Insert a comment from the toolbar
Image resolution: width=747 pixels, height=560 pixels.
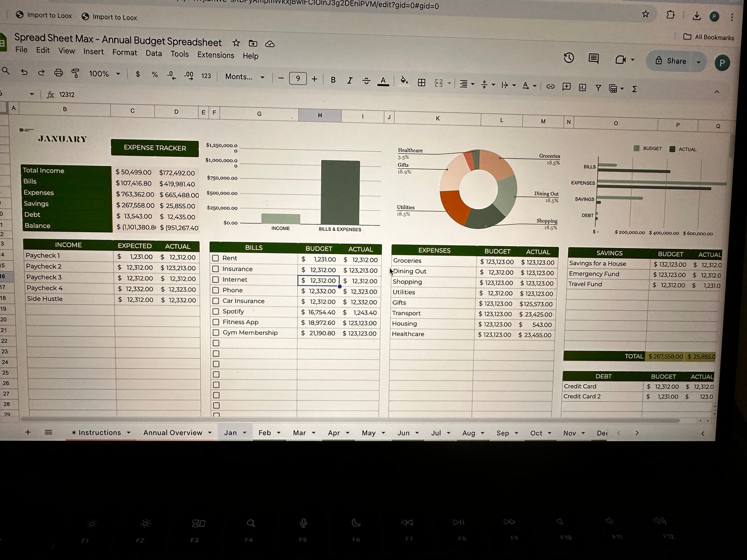coord(566,87)
